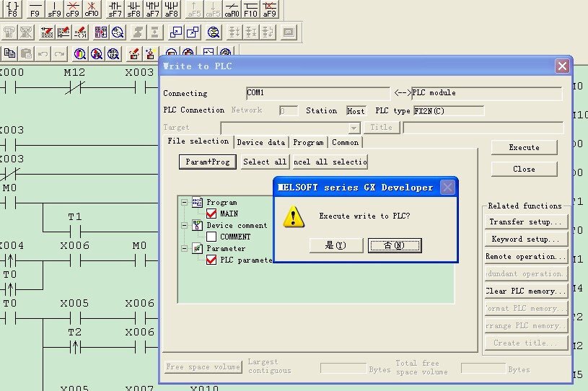
Task: Select cF10 delete vertical line tool
Action: point(92,9)
